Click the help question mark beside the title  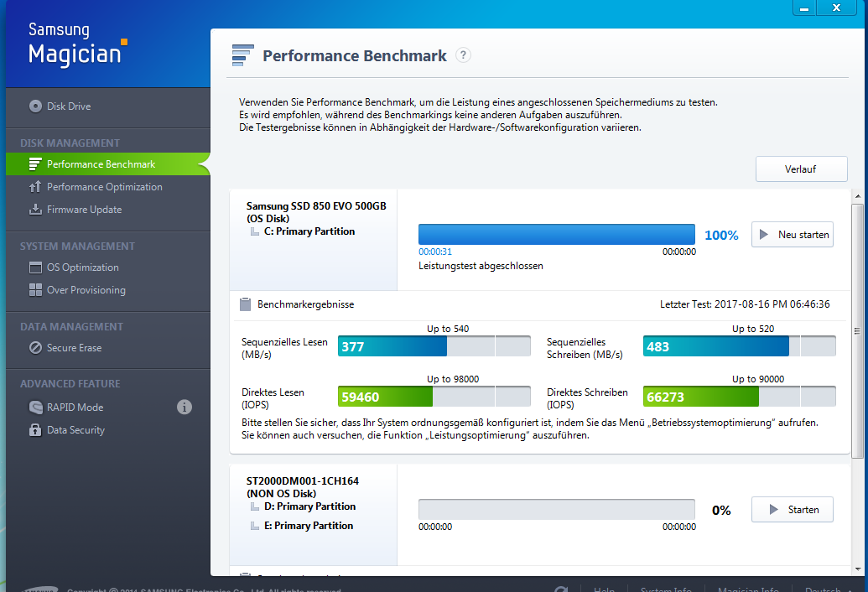pos(463,55)
